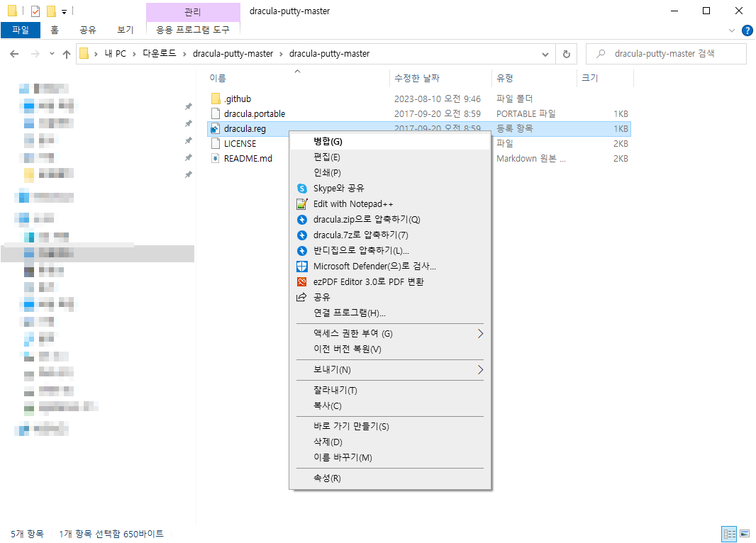This screenshot has height=543, width=756.
Task: Click first dracula-putty-master breadcrumb
Action: 233,54
